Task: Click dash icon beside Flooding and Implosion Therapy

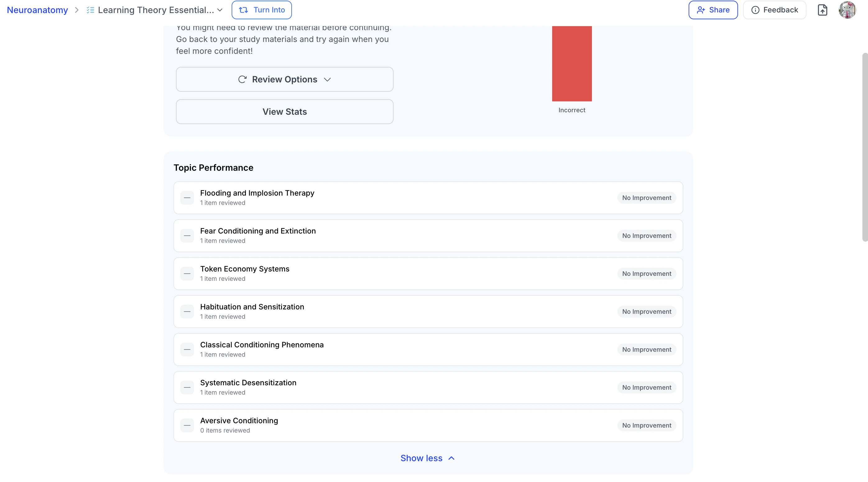Action: point(187,198)
